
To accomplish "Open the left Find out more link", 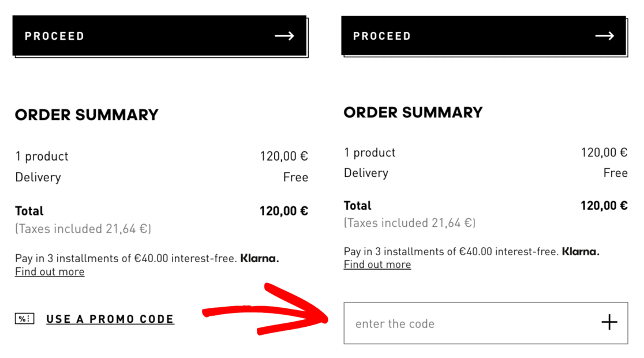I will [x=49, y=271].
